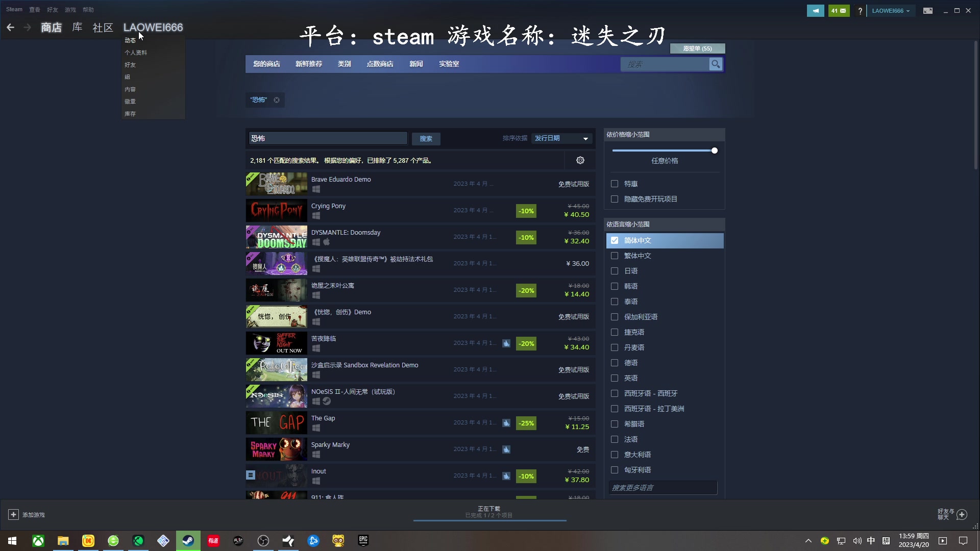Click 搜索 search button
This screenshot has width=980, height=551.
[x=425, y=138]
